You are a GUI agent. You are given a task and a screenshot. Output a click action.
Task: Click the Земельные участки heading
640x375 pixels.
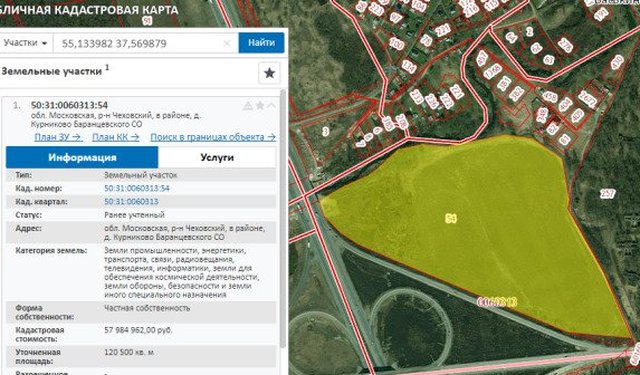pos(51,71)
